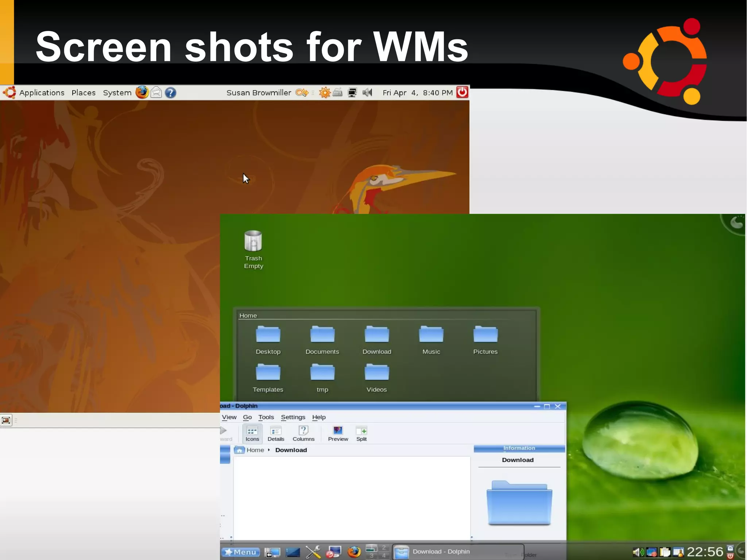The height and width of the screenshot is (560, 747).
Task: Launch Firefox from the GNOME top panel
Action: tap(142, 92)
